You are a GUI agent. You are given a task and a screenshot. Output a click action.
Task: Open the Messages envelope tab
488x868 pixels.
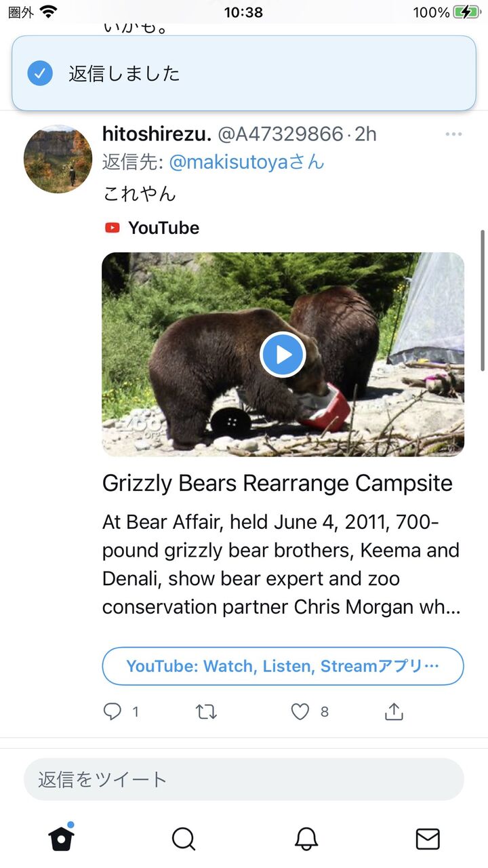pos(427,839)
